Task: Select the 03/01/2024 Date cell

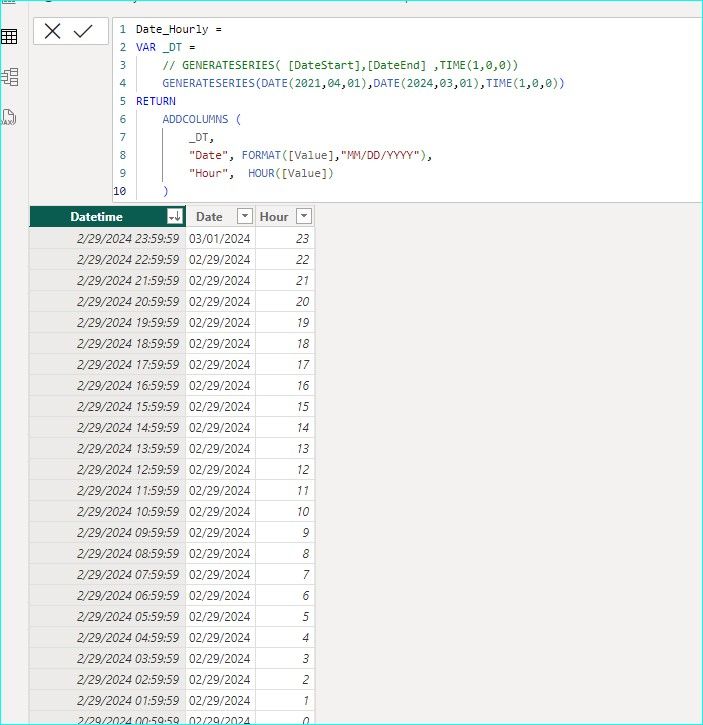Action: (x=221, y=239)
